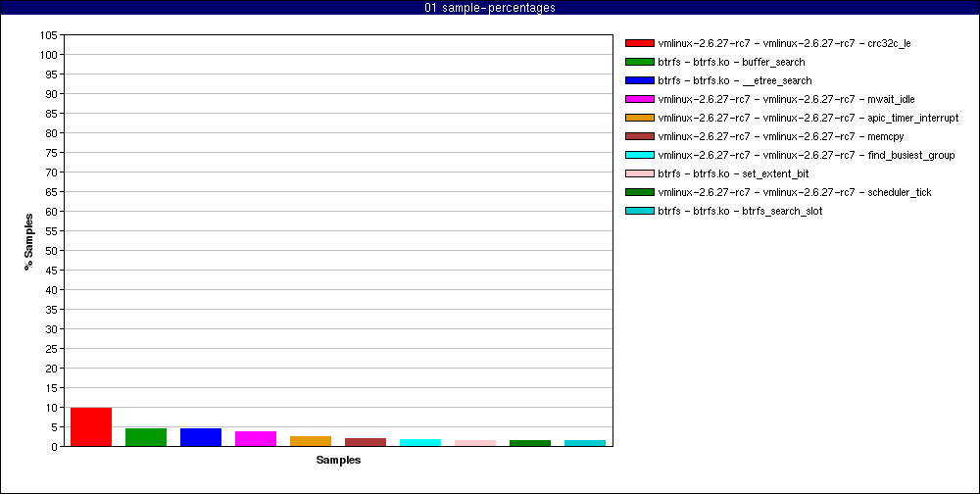Click the 0 y-axis tick label

(56, 447)
